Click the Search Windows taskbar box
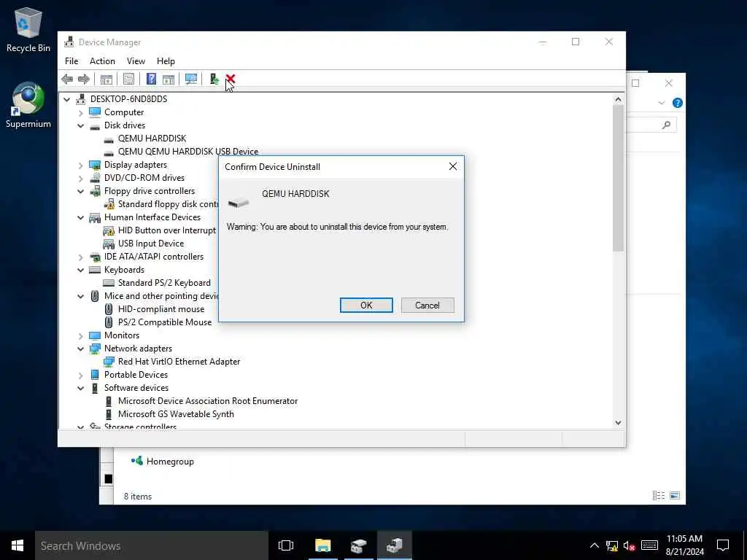The image size is (747, 560). (152, 545)
